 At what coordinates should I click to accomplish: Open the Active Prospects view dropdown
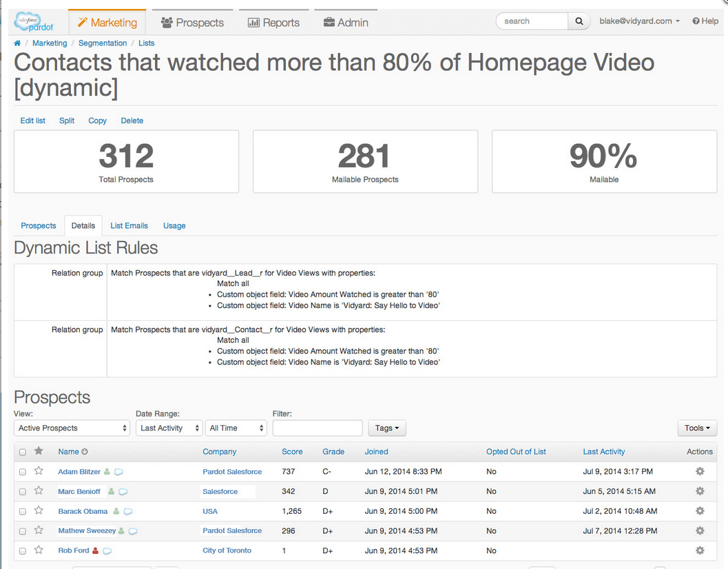(72, 428)
